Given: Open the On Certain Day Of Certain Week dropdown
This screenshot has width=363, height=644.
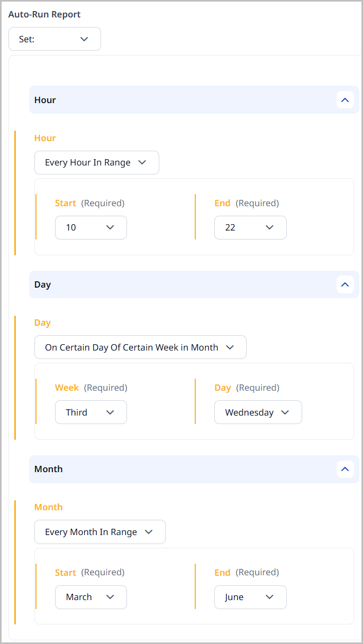Looking at the screenshot, I should point(140,347).
